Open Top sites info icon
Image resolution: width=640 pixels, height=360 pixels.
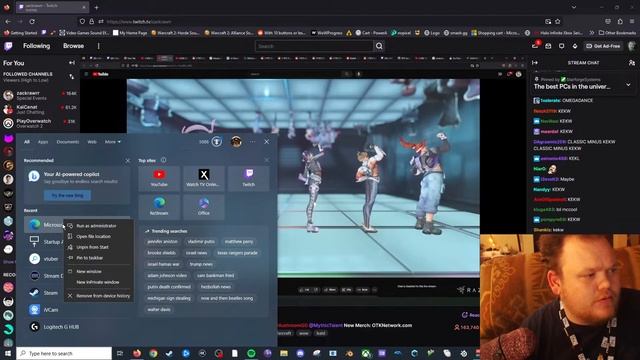163,160
